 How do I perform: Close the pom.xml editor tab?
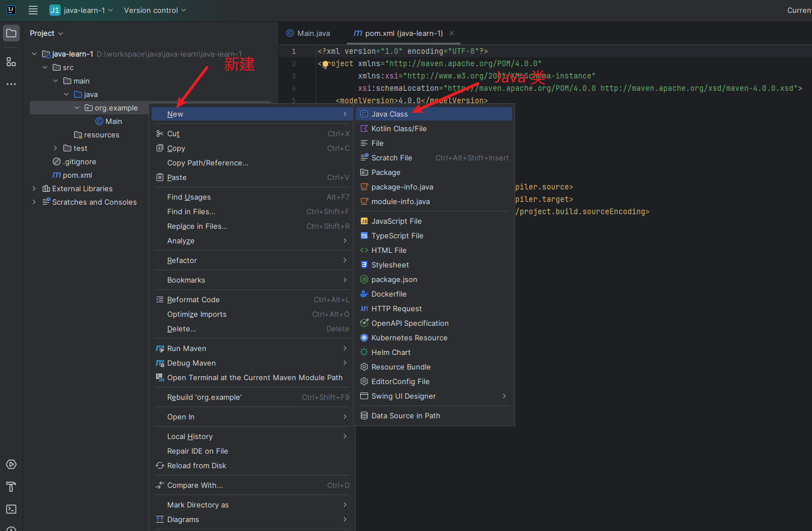point(452,33)
